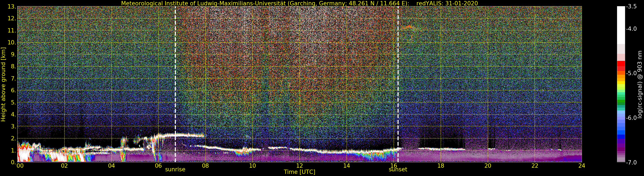This screenshot has width=644, height=176.
Task: Select the 6 km tick on the height axis
Action: pyautogui.click(x=13, y=91)
